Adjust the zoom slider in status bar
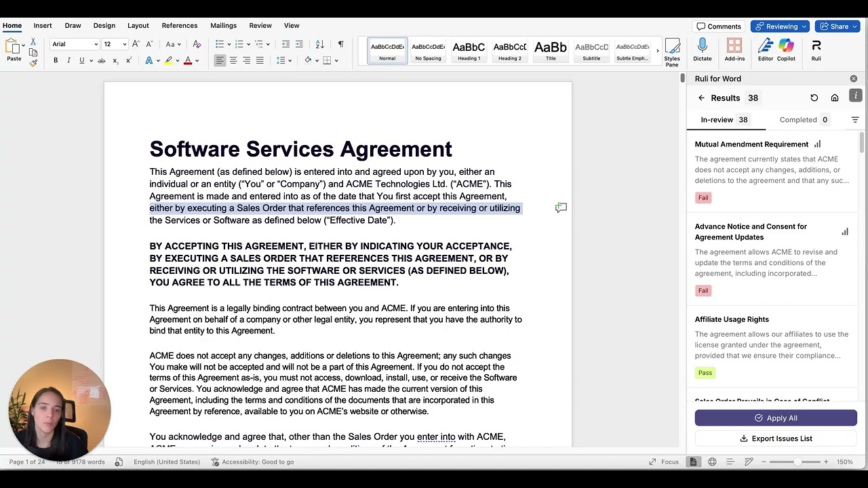 [x=797, y=462]
